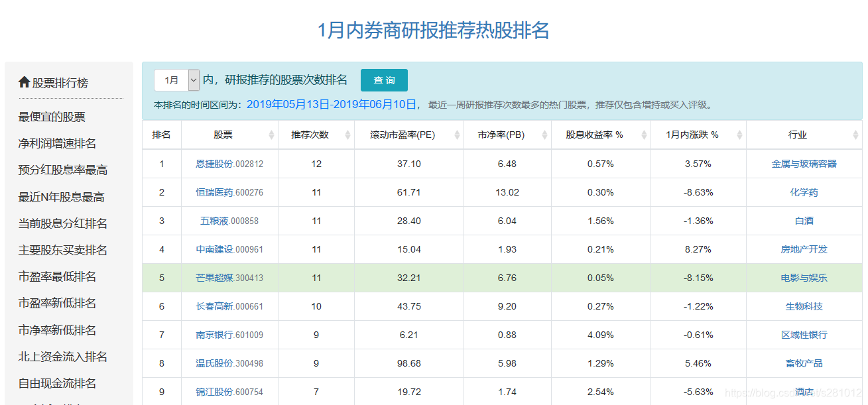The height and width of the screenshot is (405, 868).
Task: Open the 1月 period dropdown
Action: click(x=176, y=80)
